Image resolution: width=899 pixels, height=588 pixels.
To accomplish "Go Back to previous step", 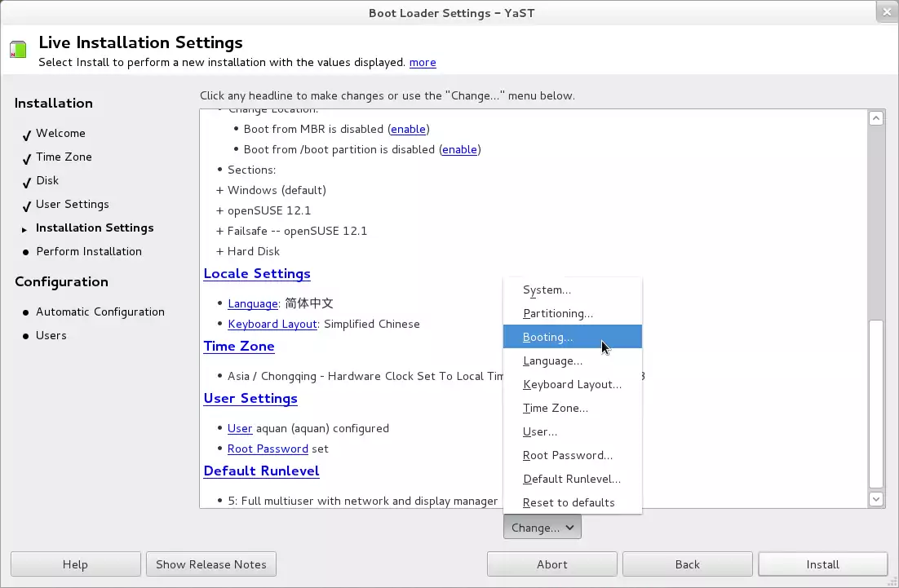I will 687,564.
